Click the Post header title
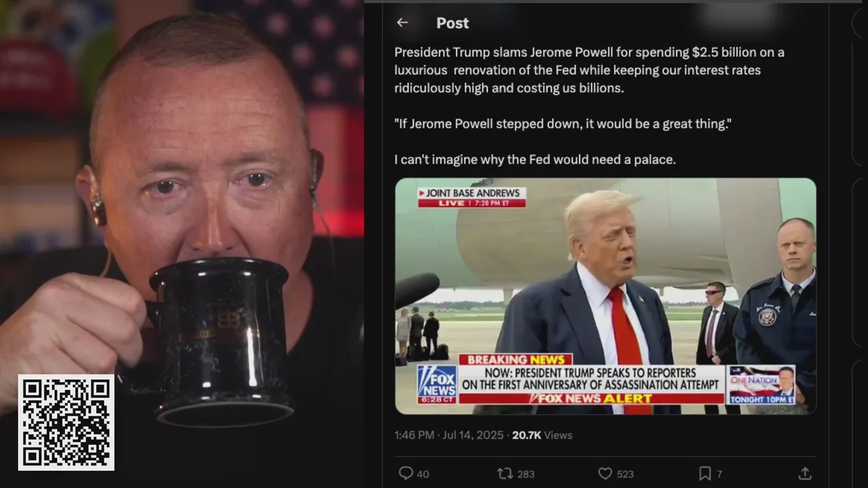This screenshot has width=868, height=488. click(x=452, y=23)
